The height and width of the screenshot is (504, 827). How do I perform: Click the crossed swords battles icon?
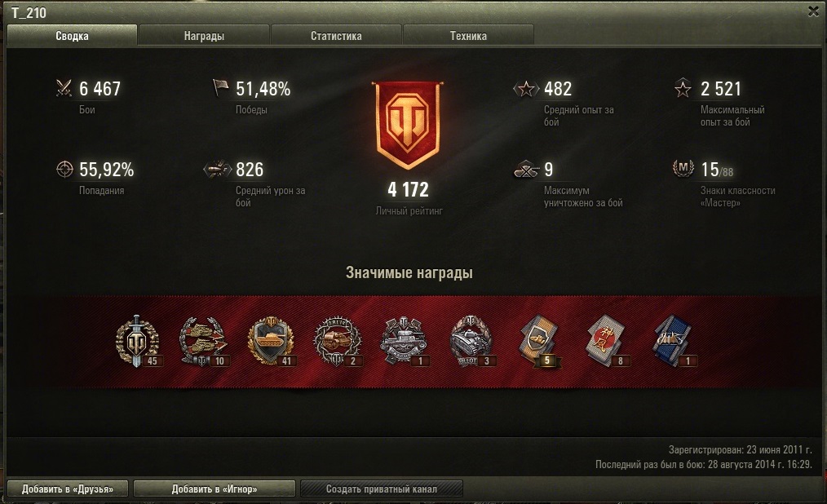(64, 88)
